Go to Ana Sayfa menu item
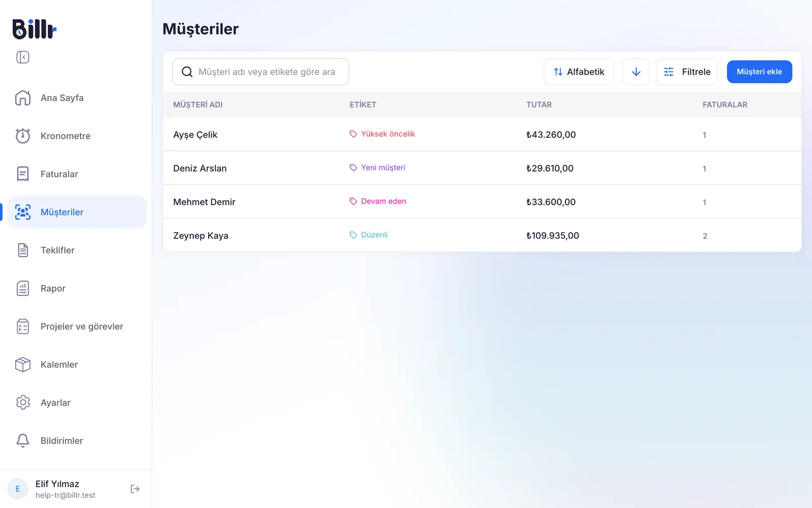The width and height of the screenshot is (812, 508). coord(77,98)
